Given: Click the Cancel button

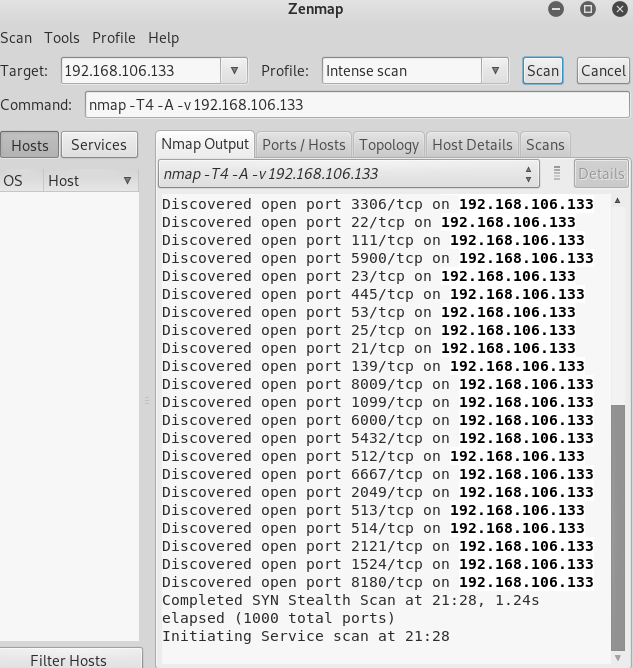Looking at the screenshot, I should point(603,71).
